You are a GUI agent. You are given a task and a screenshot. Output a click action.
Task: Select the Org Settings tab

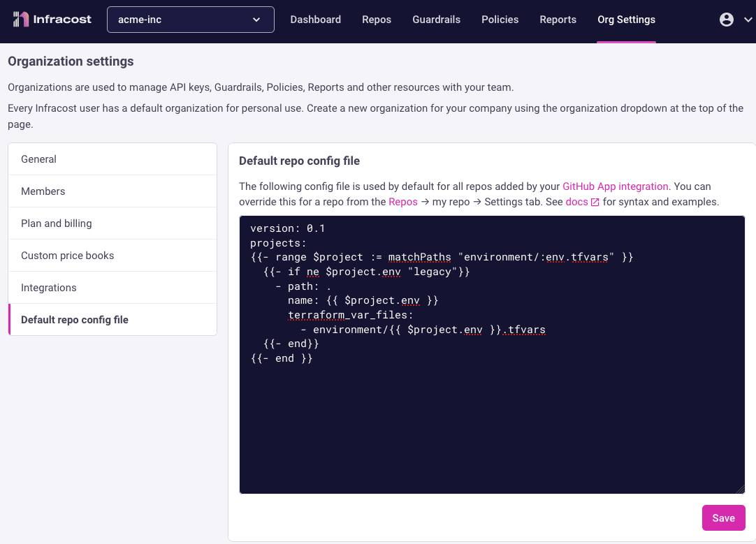(626, 20)
